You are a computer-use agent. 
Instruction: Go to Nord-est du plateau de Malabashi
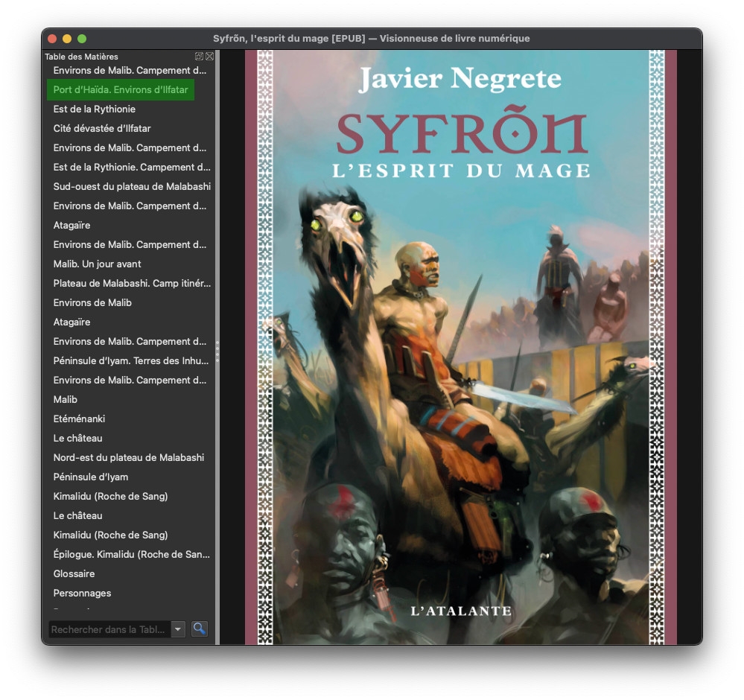tap(128, 457)
